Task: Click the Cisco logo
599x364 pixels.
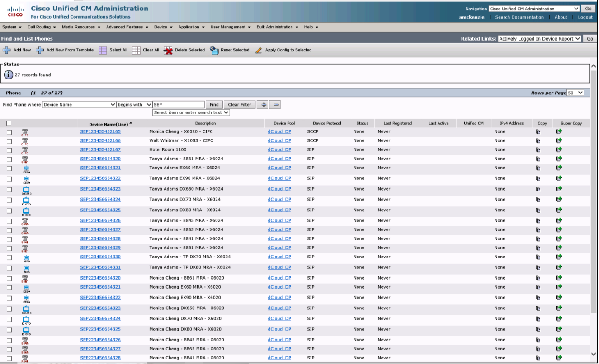Action: point(15,12)
